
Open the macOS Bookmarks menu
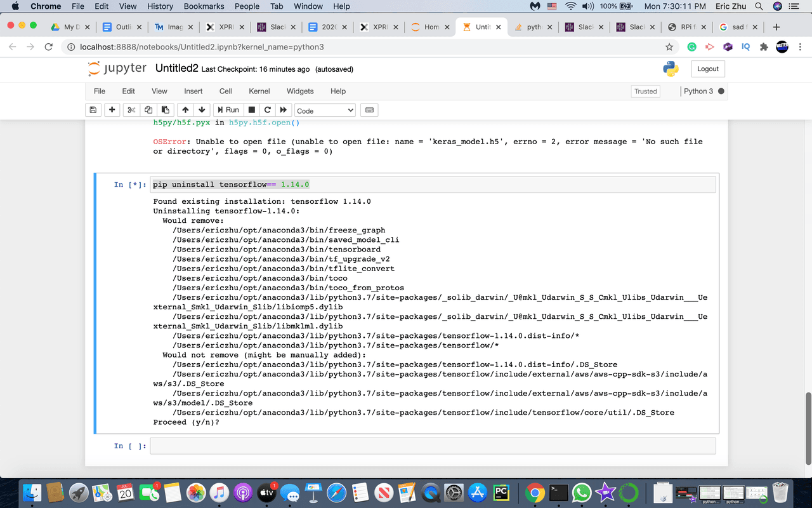click(204, 6)
